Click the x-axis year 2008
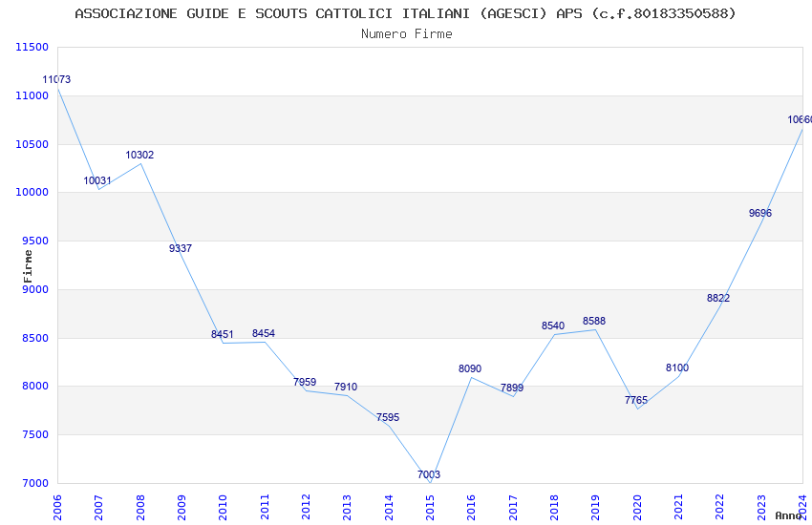Viewport: 812px width, 525px height. pyautogui.click(x=140, y=508)
